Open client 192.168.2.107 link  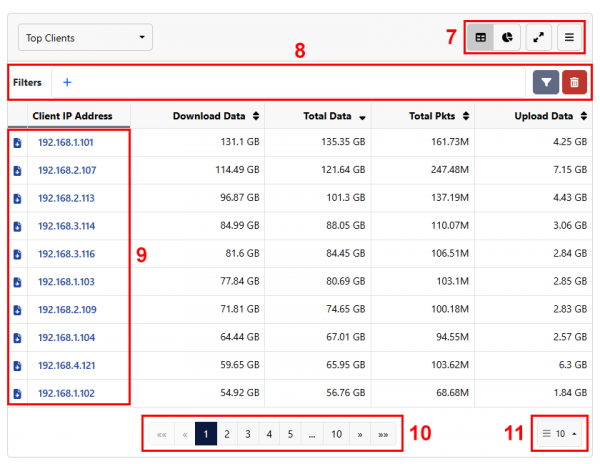click(x=67, y=170)
